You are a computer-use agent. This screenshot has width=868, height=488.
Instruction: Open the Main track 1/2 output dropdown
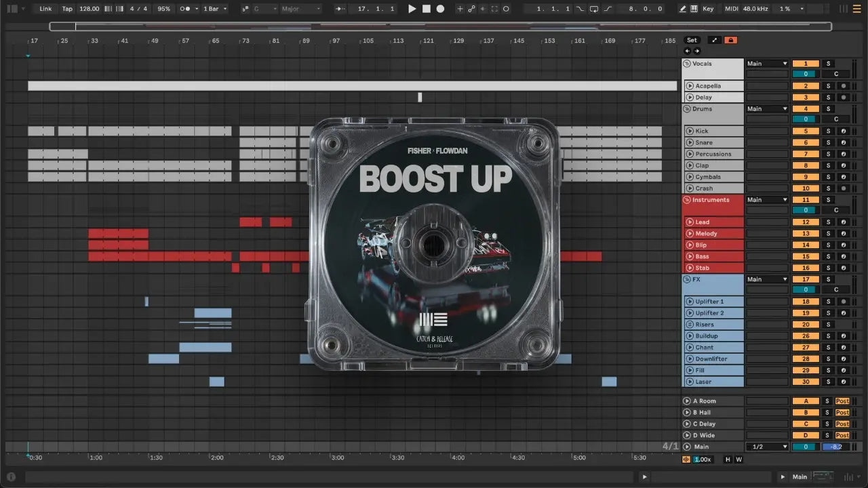click(x=767, y=447)
